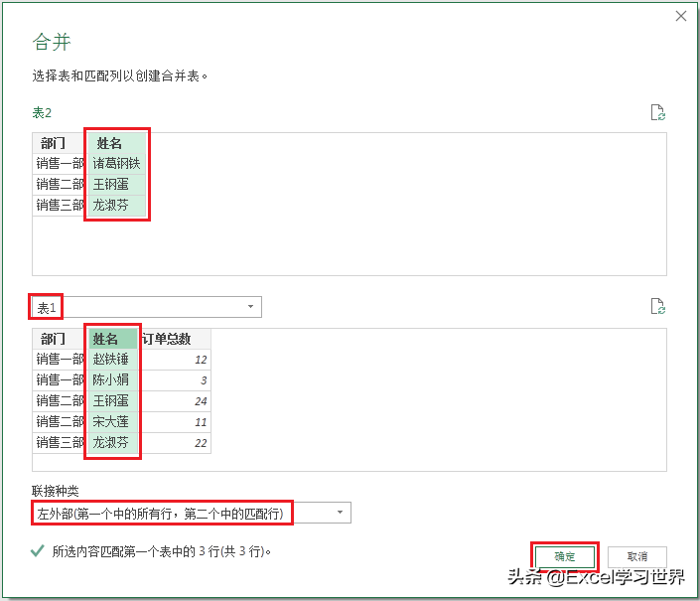Screen dimensions: 700x601
Task: Click the 王钢蛋 cell in the 表1 preview
Action: tap(113, 401)
